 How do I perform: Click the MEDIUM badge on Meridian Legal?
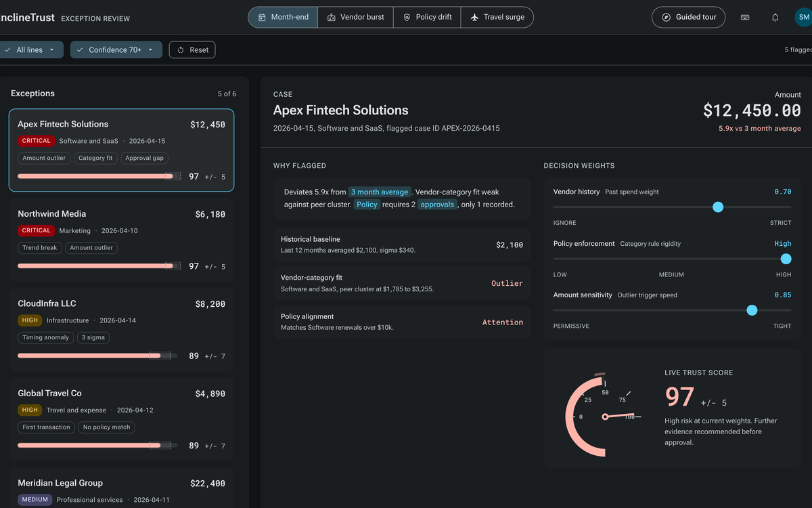tap(35, 500)
